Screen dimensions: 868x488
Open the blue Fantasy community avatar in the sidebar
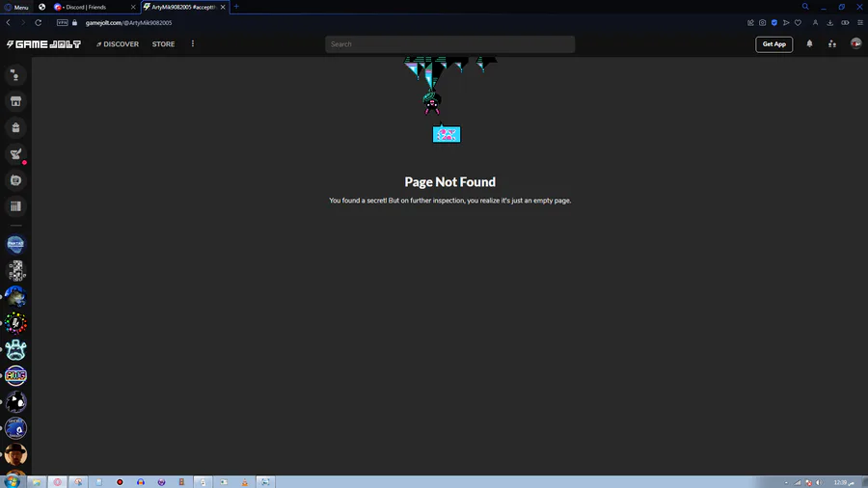tap(15, 244)
